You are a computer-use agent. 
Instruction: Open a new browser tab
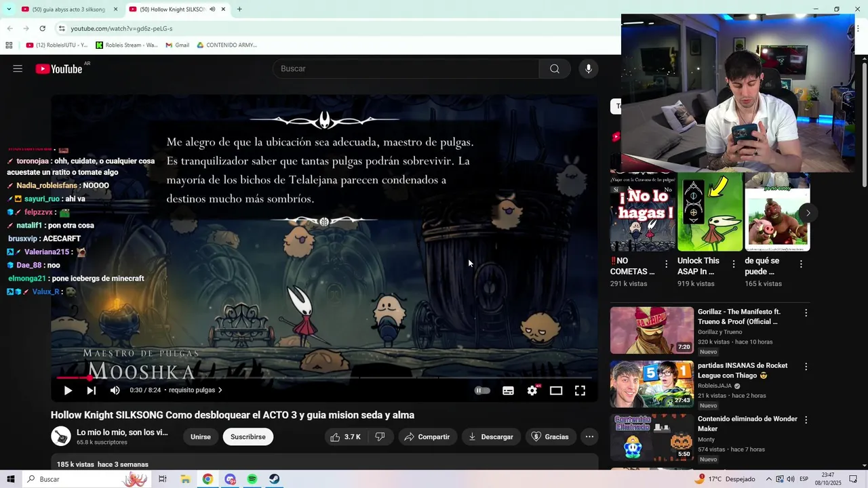pyautogui.click(x=239, y=9)
